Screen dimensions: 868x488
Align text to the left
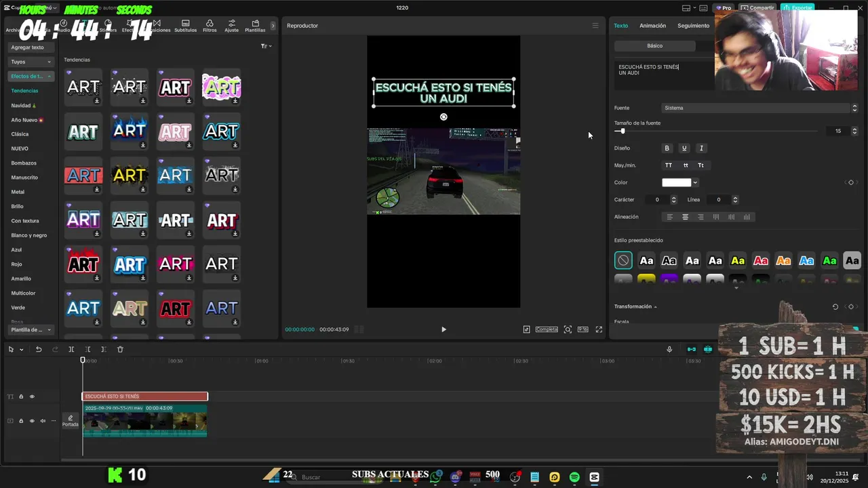point(670,217)
